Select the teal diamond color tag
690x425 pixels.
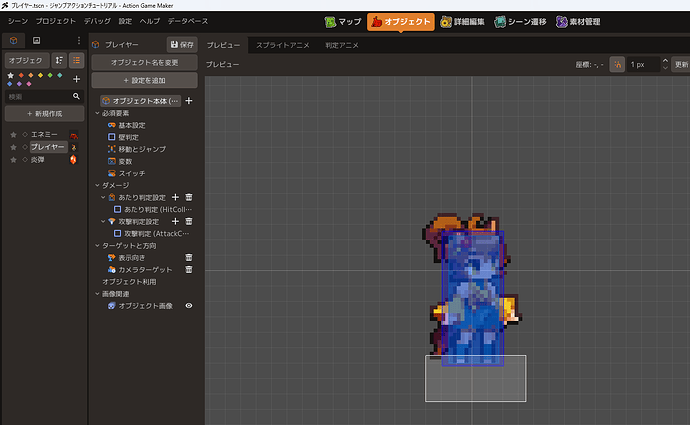tap(59, 76)
